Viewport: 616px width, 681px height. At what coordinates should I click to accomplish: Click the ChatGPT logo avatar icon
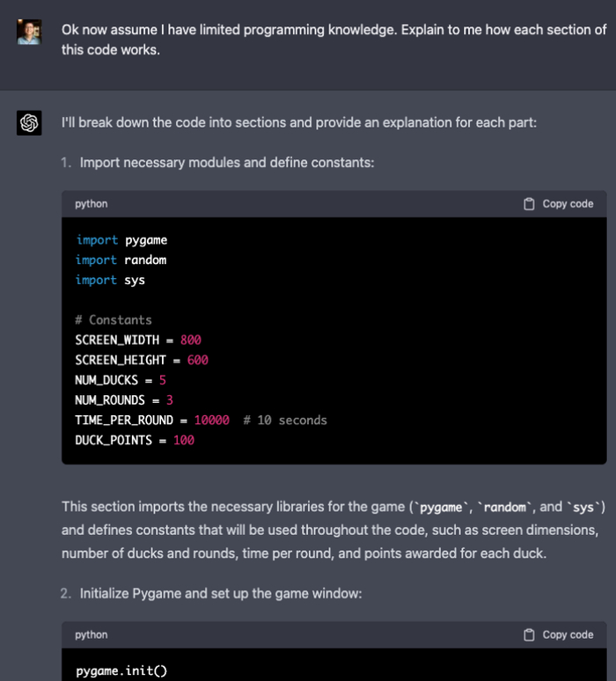(29, 123)
